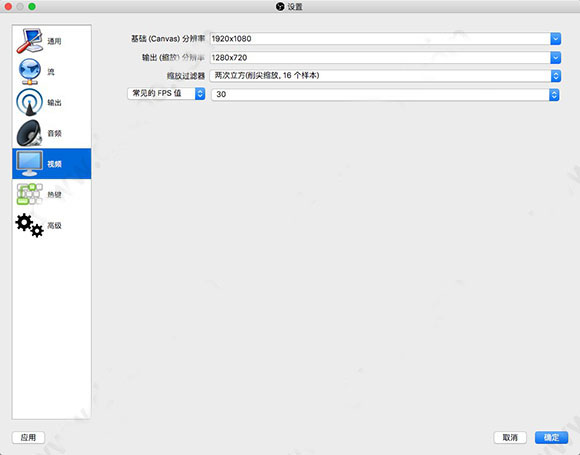Click the 取消 Cancel button

[510, 438]
